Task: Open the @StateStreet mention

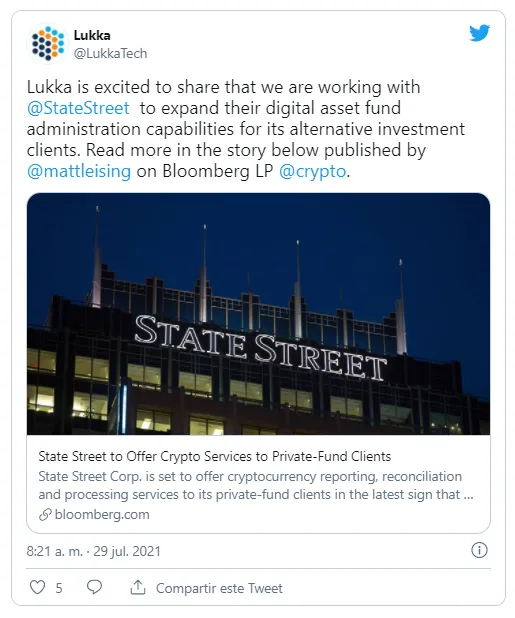Action: coord(78,108)
